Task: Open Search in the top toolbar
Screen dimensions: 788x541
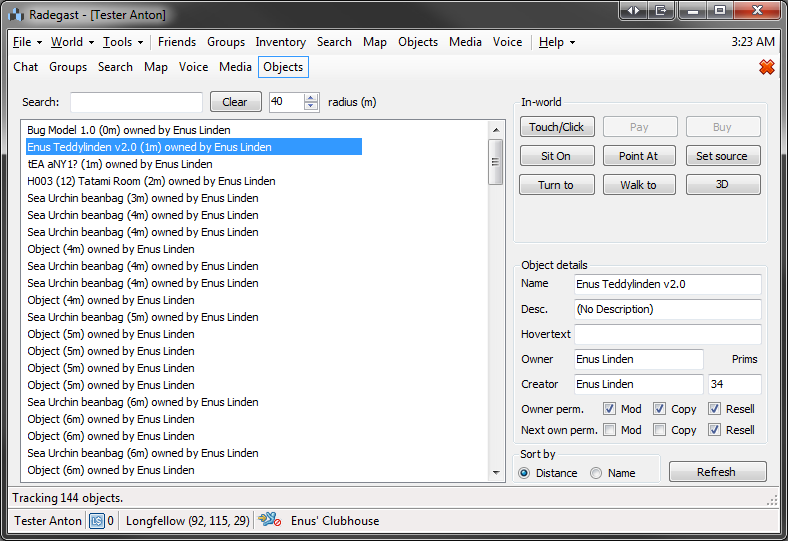Action: (334, 42)
